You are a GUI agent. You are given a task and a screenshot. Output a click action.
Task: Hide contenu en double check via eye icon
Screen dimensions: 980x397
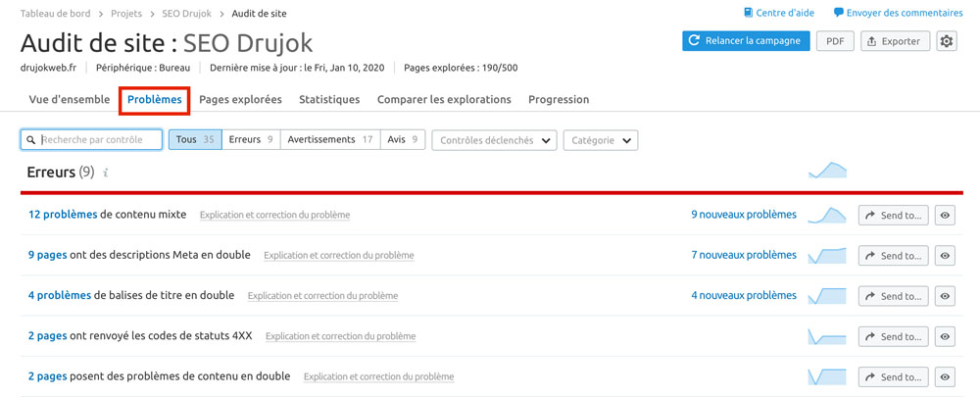coord(945,377)
